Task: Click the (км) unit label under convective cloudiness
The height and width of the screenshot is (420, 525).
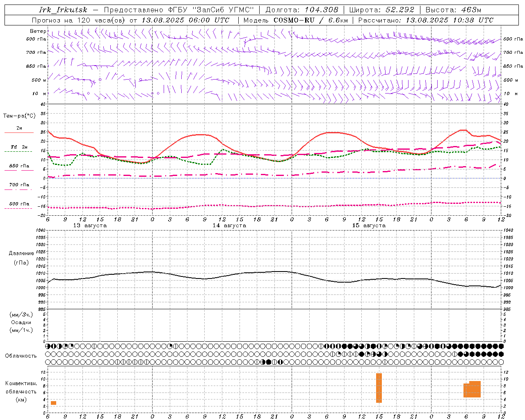Action: click(21, 400)
